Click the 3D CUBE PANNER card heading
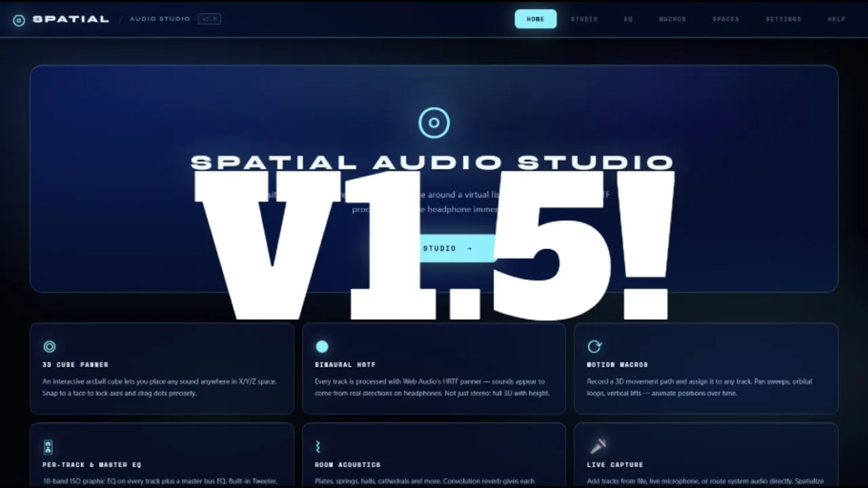This screenshot has height=488, width=868. (x=75, y=365)
